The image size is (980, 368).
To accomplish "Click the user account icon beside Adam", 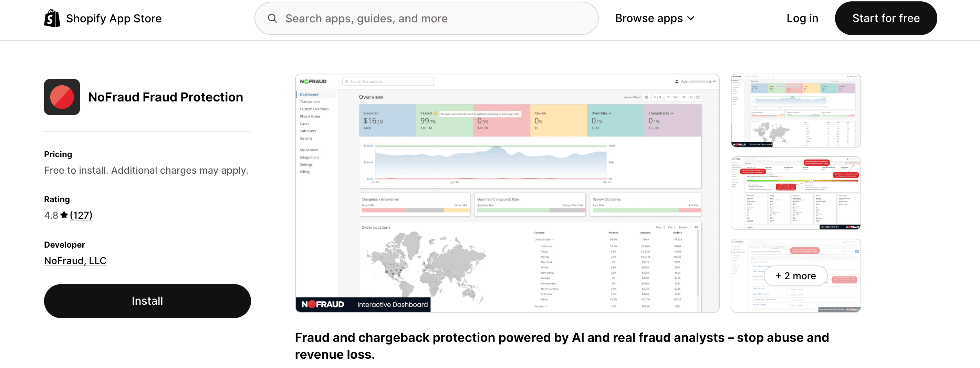I will click(677, 82).
